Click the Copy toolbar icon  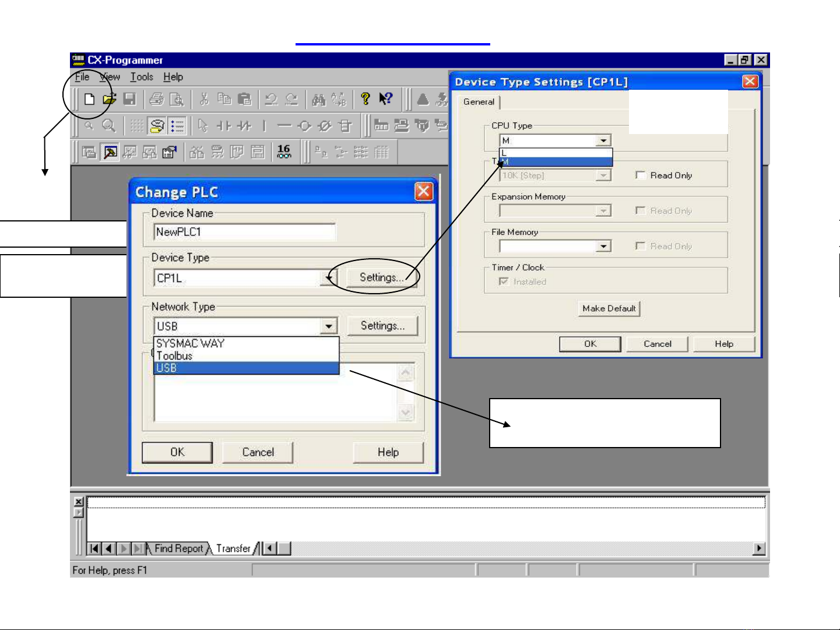click(224, 99)
